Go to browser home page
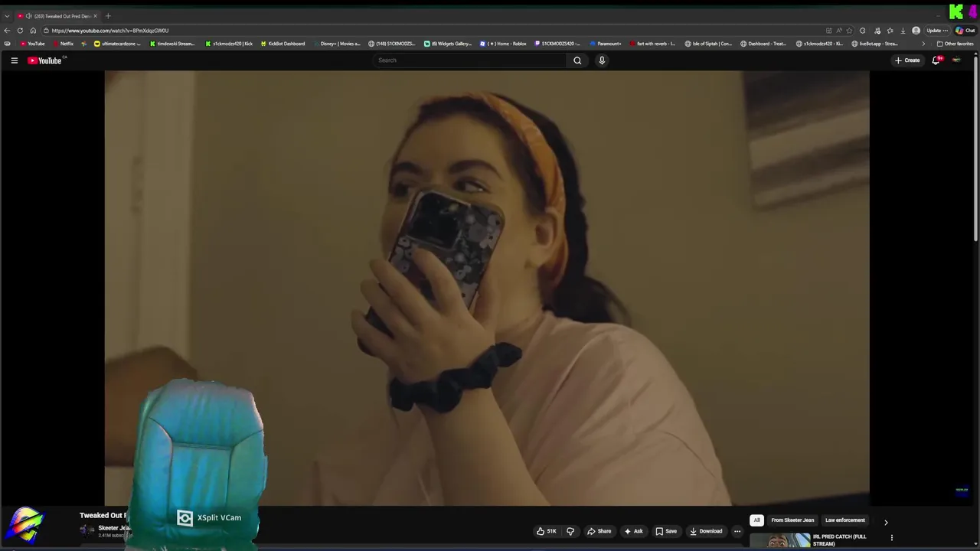The width and height of the screenshot is (980, 551). click(x=33, y=31)
